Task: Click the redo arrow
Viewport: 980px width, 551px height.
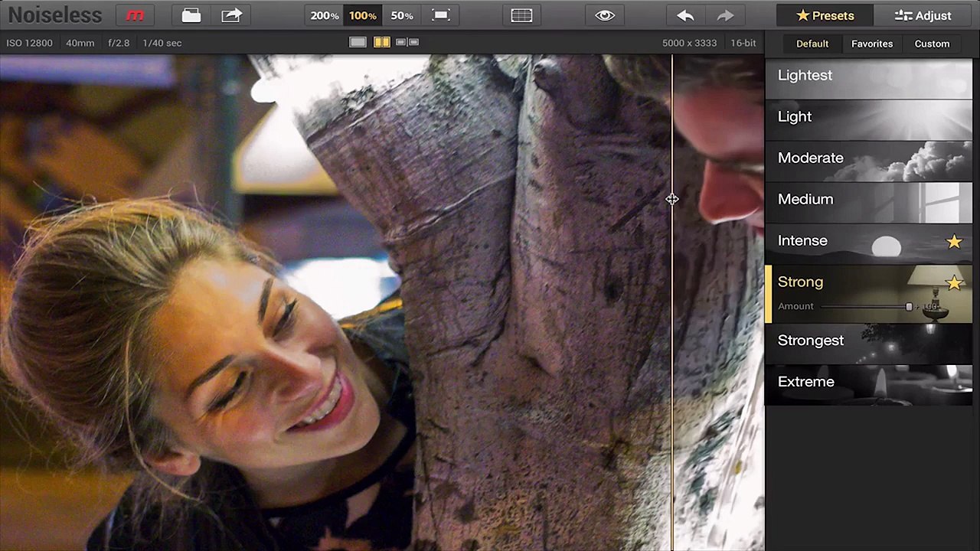Action: [725, 15]
